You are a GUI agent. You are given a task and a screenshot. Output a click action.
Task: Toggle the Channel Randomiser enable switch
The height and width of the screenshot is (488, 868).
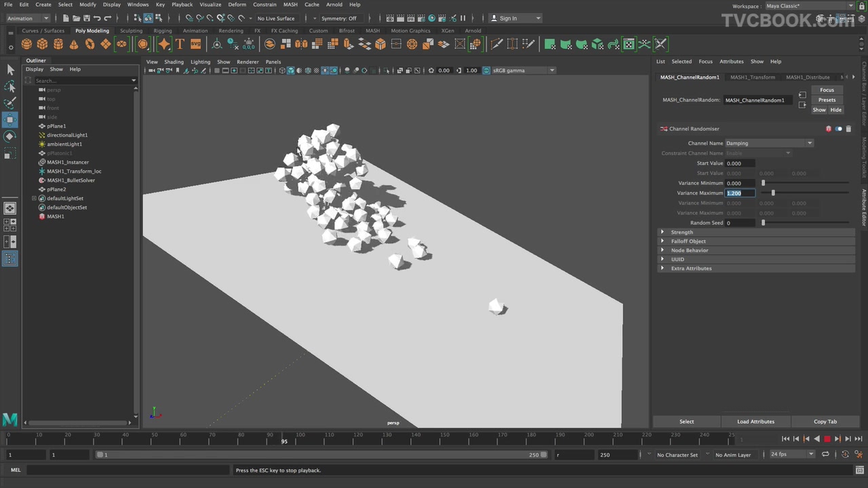pos(839,129)
